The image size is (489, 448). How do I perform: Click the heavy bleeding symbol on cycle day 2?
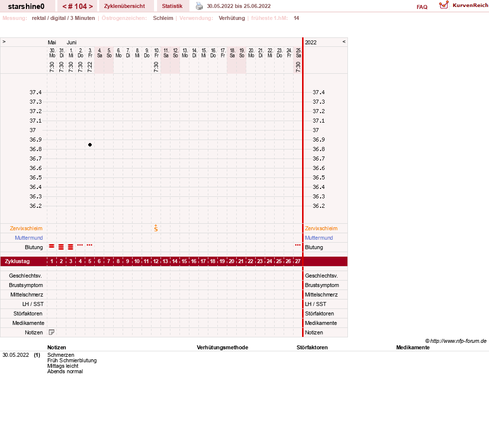[x=61, y=247]
